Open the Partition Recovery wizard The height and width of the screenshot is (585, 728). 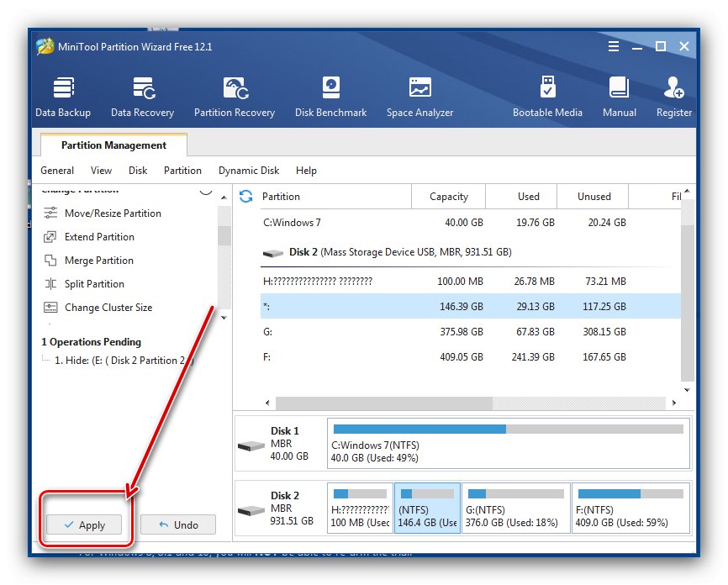click(235, 97)
